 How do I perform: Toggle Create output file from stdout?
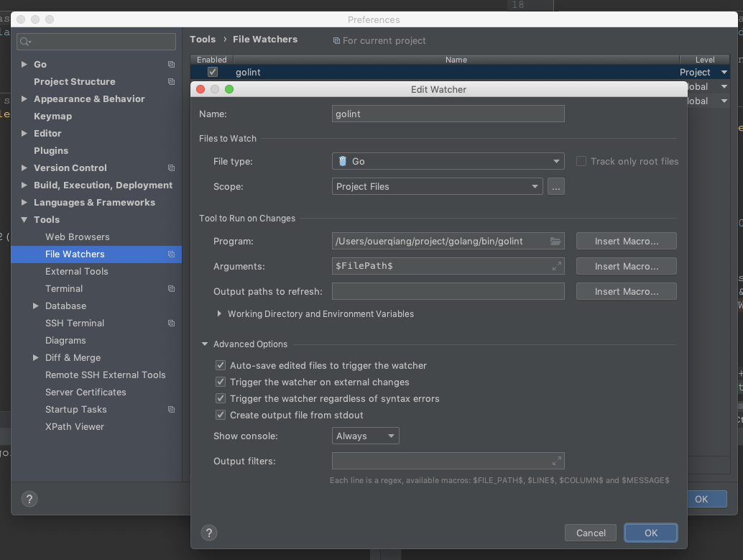pyautogui.click(x=221, y=415)
